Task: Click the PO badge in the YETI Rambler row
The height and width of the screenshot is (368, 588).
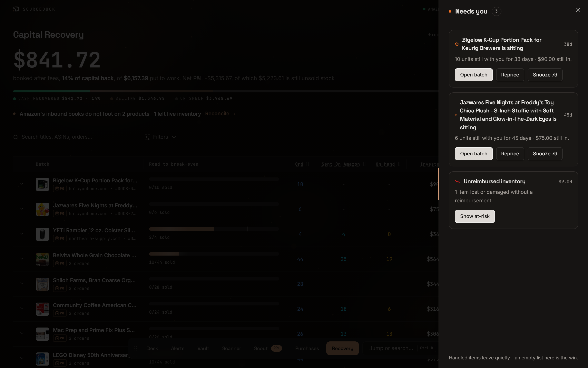Action: 60,239
